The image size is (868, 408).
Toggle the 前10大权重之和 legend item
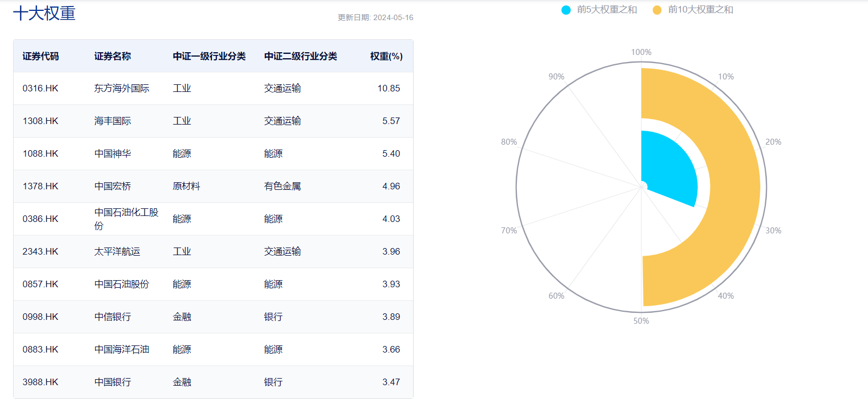[692, 10]
